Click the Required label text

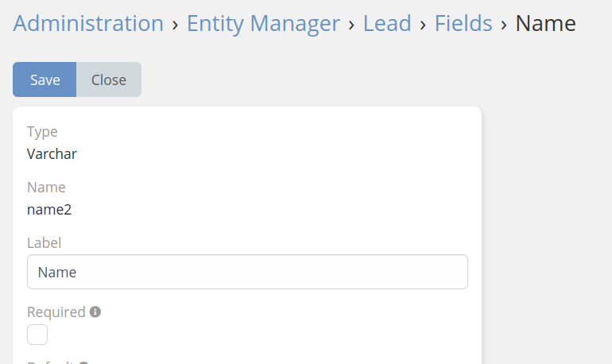(x=56, y=312)
